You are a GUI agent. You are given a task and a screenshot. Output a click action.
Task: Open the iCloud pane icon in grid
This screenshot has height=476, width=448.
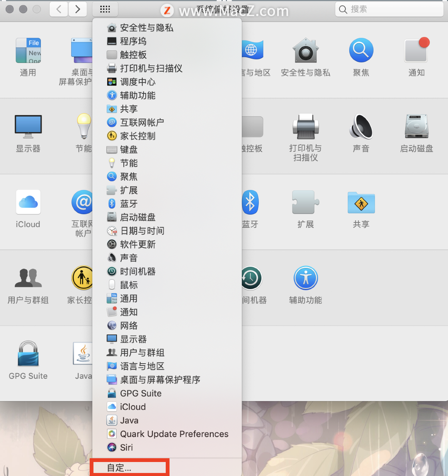click(x=28, y=202)
